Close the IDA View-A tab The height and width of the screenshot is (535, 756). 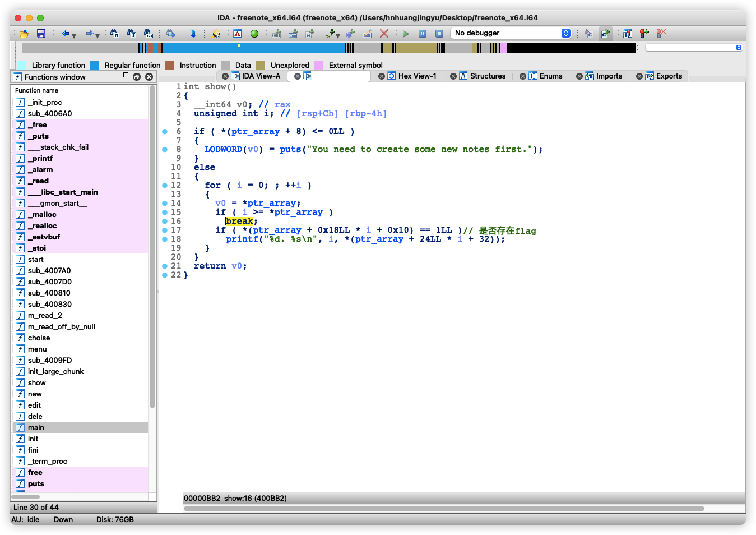click(x=225, y=76)
